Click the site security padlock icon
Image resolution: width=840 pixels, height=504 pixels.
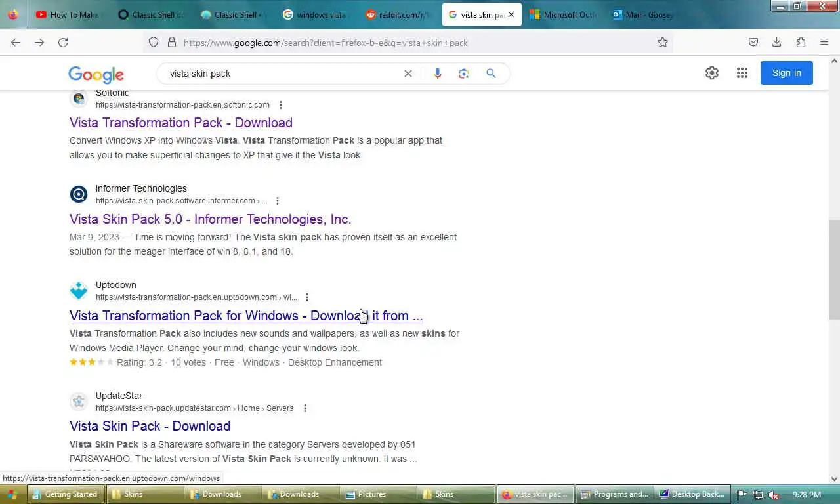point(172,42)
